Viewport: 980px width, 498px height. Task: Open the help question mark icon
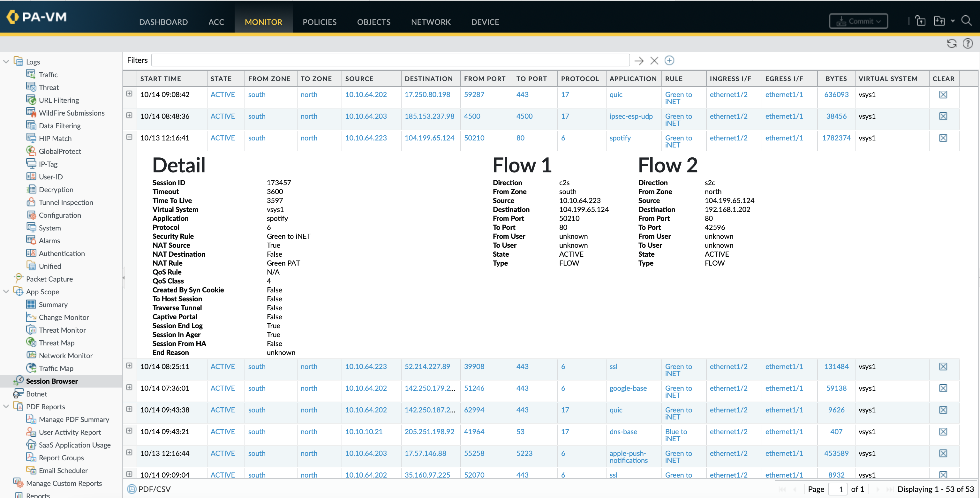pos(968,44)
